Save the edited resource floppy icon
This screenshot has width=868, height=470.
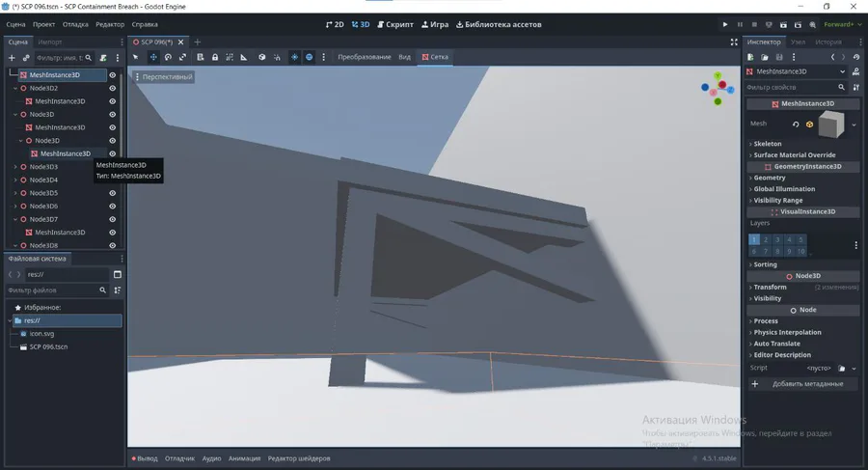tap(779, 57)
